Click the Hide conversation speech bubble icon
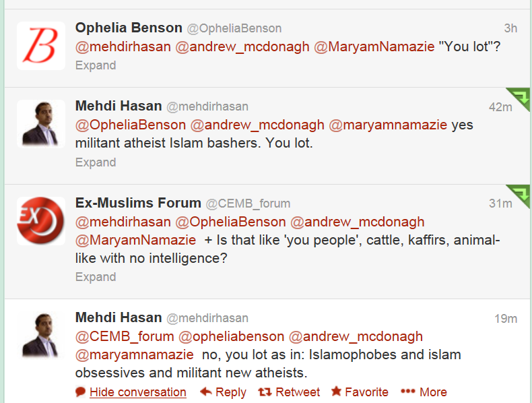 coord(81,392)
